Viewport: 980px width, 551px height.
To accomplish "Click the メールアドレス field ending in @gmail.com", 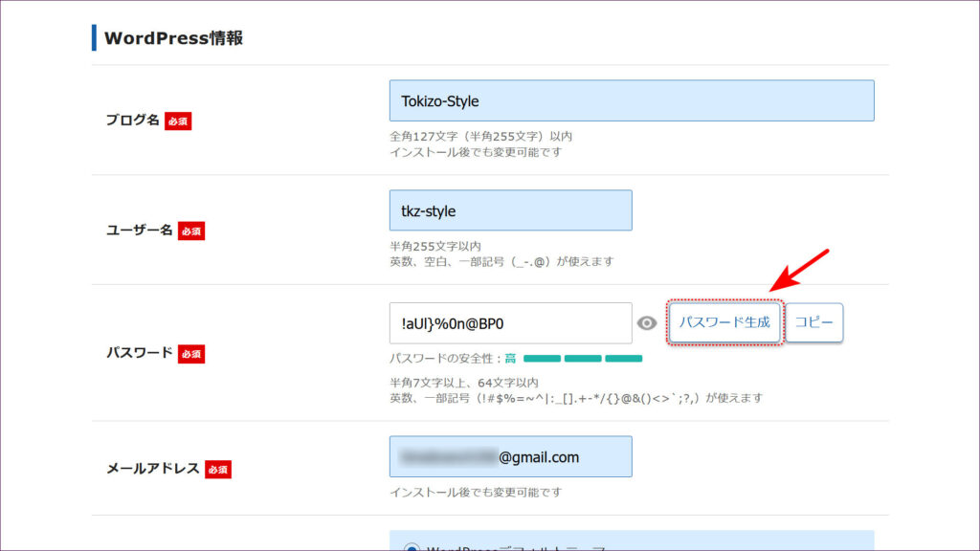I will pyautogui.click(x=510, y=456).
